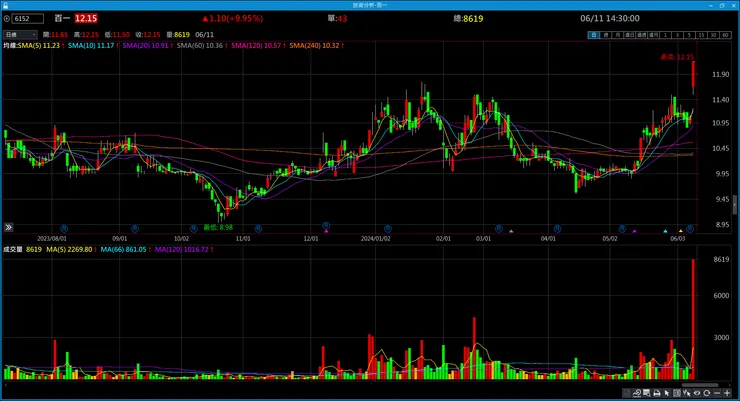Click the crosshair cursor tool icon

pos(687,393)
